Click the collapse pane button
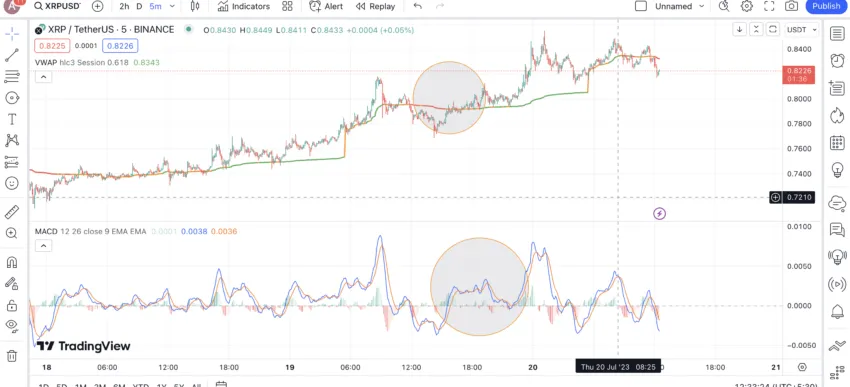Image resolution: width=850 pixels, height=387 pixels. (x=756, y=29)
